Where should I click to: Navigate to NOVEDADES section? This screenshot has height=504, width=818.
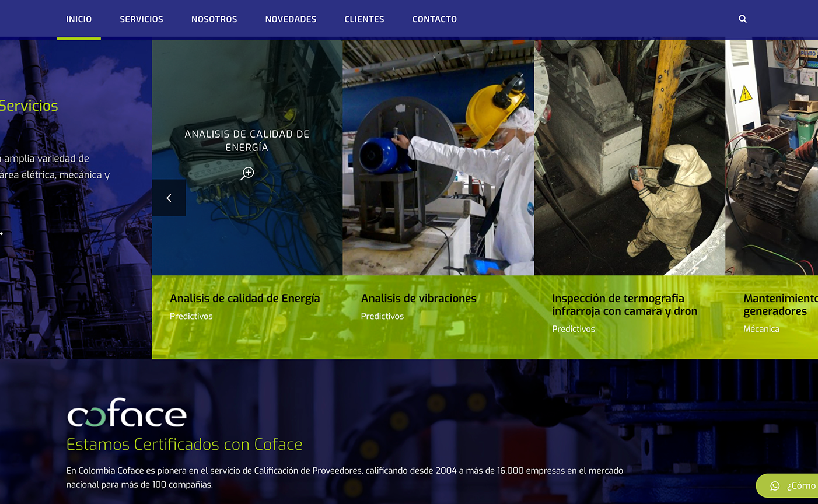(291, 19)
